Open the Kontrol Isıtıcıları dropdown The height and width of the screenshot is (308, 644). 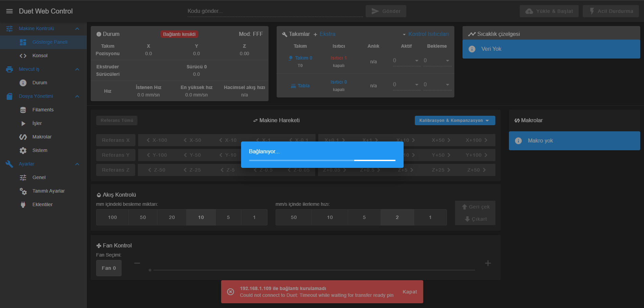pyautogui.click(x=426, y=34)
